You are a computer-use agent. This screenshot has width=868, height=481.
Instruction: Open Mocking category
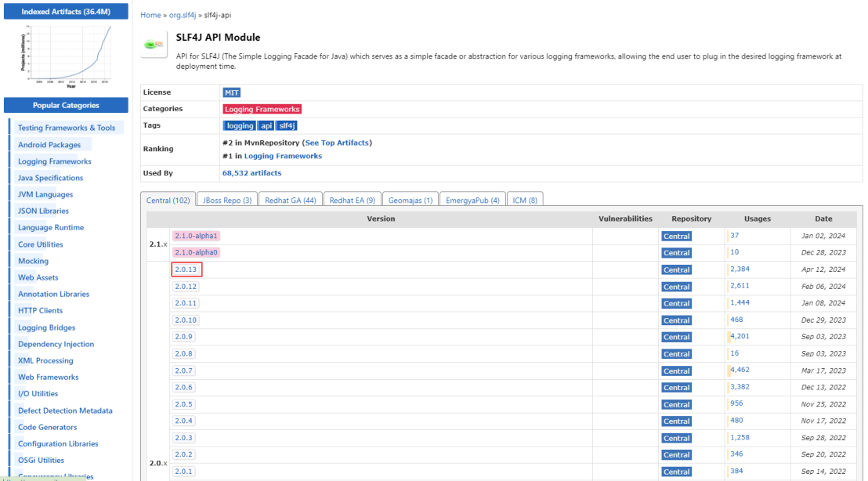click(33, 261)
